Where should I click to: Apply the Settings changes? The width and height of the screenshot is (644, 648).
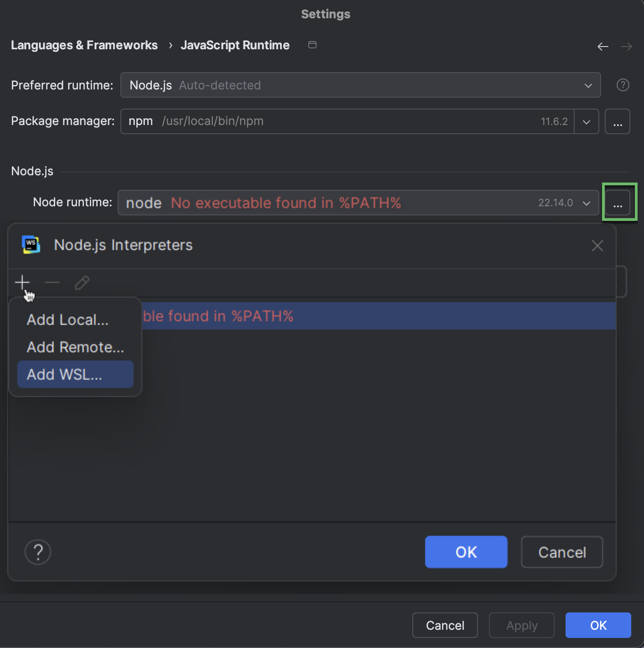click(521, 625)
